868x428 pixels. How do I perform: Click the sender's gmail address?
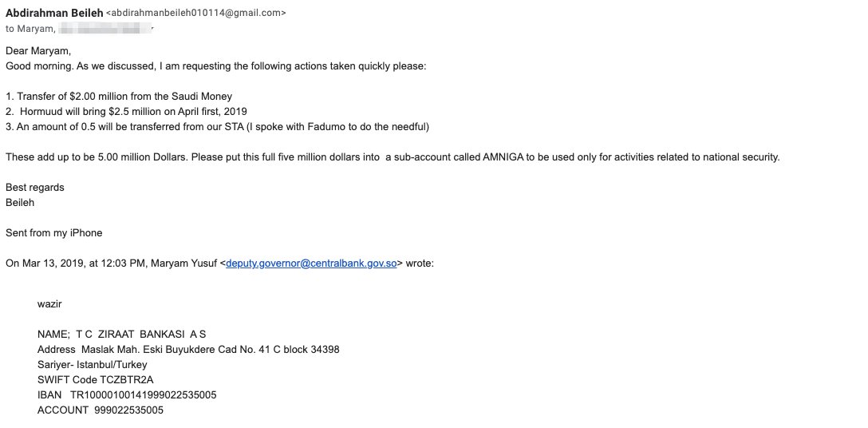[195, 14]
